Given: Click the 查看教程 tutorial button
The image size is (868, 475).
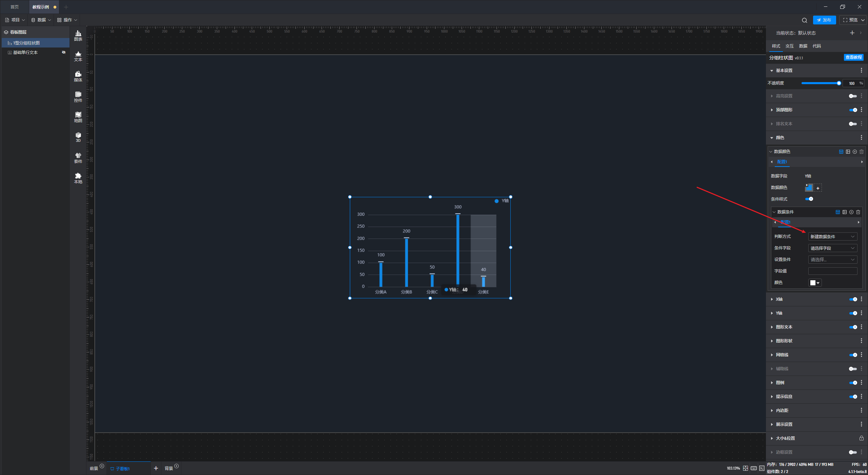Looking at the screenshot, I should coord(853,57).
